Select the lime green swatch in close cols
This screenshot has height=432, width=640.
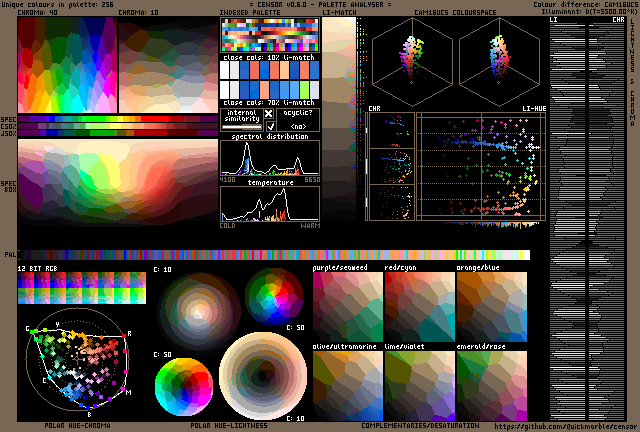304,90
